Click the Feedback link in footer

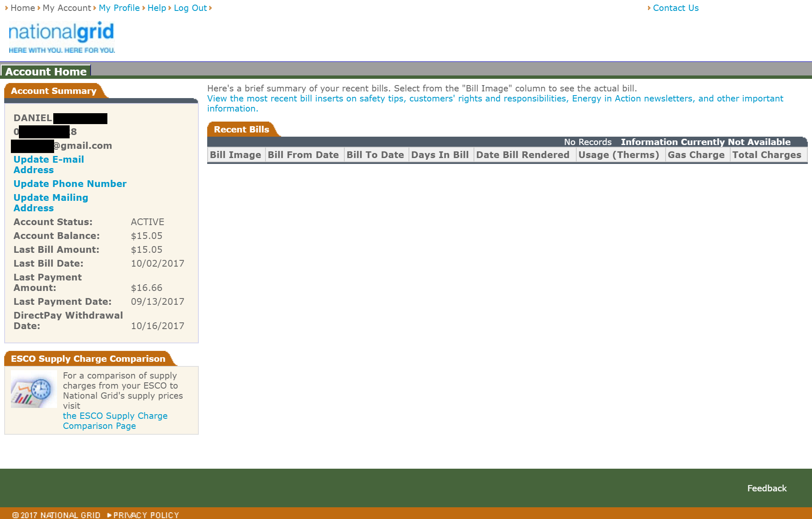pyautogui.click(x=767, y=488)
